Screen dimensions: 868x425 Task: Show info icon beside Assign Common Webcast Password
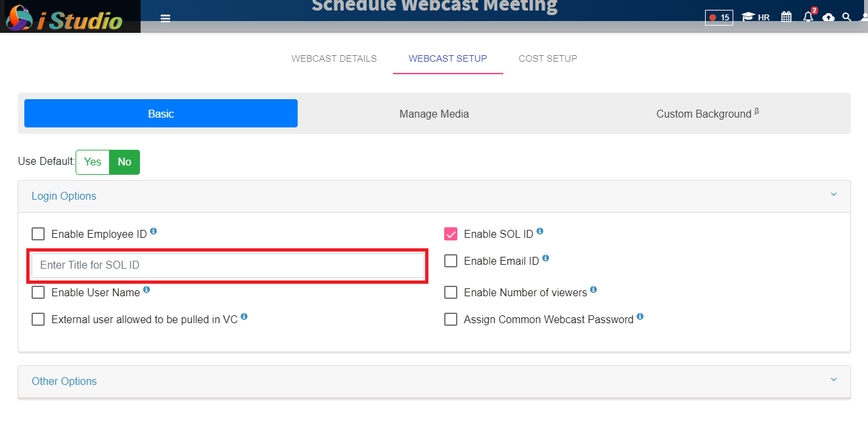pos(640,317)
